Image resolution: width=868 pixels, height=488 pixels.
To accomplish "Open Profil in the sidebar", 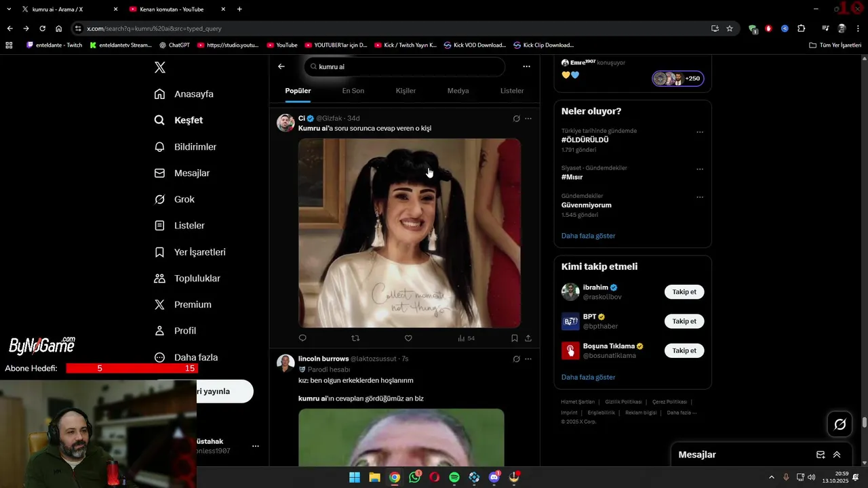I will pos(175,331).
